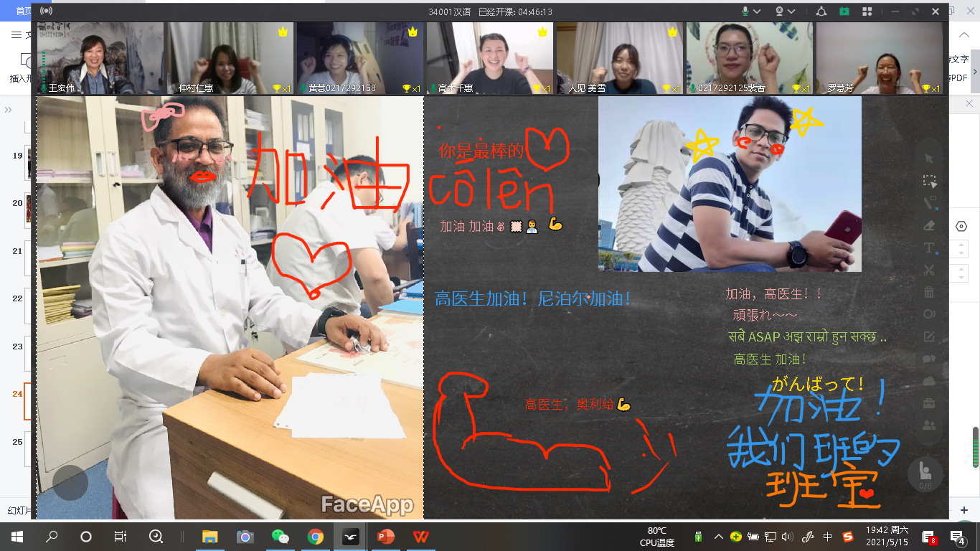The height and width of the screenshot is (551, 980).
Task: Click 高木千惠's video tile
Action: 489,58
